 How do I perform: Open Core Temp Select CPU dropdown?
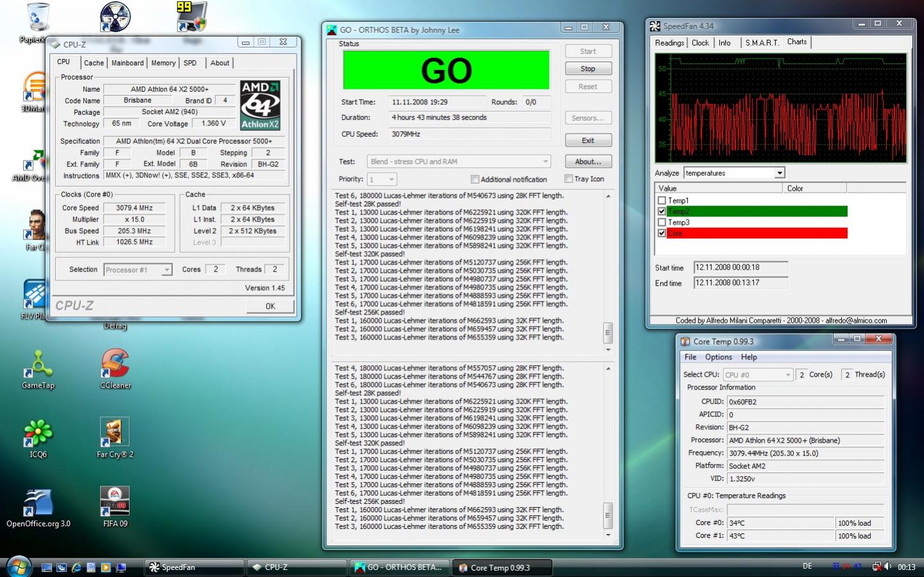[758, 375]
